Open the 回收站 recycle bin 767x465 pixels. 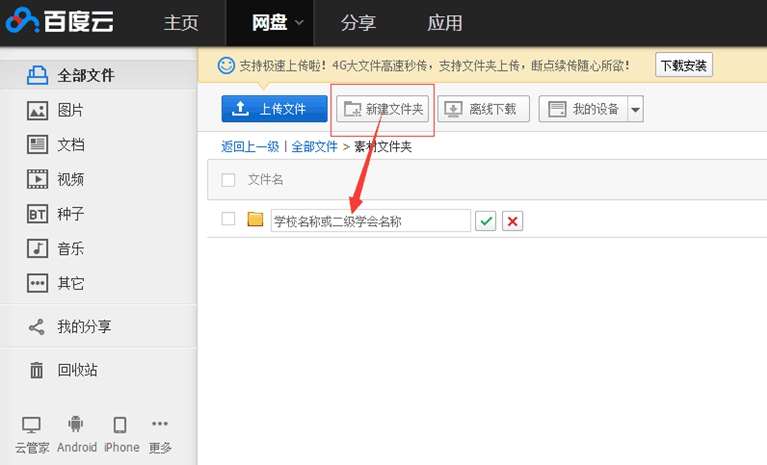tap(77, 370)
